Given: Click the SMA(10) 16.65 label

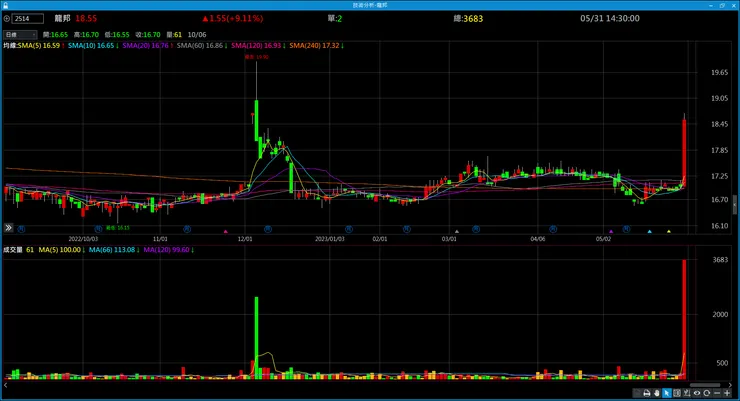Looking at the screenshot, I should click(x=91, y=46).
